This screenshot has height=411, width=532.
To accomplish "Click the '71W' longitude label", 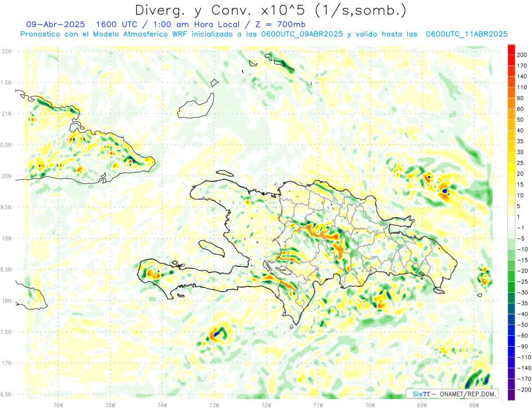I will [318, 405].
